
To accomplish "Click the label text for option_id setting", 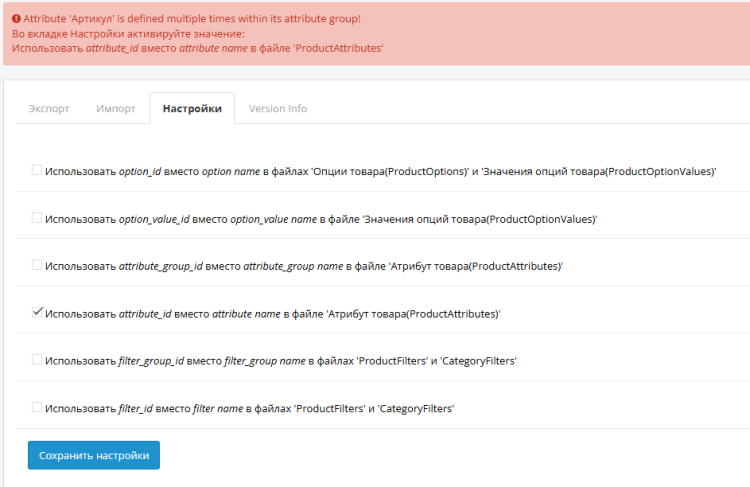I will pos(380,171).
